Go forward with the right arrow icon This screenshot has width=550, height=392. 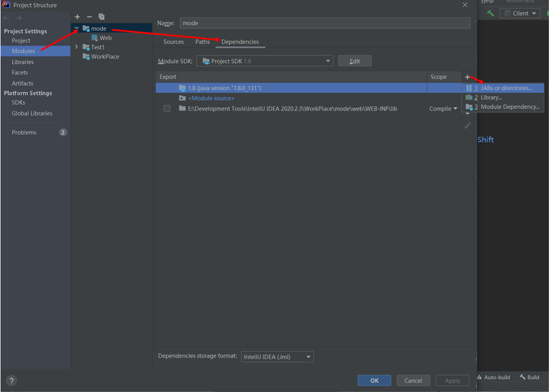tap(19, 18)
